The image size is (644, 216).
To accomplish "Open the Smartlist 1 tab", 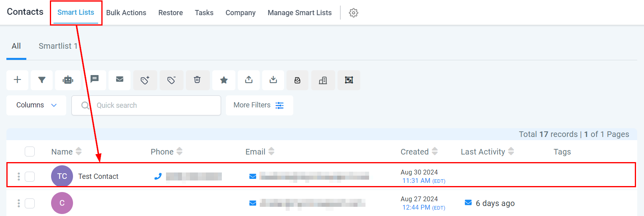I will pos(58,46).
